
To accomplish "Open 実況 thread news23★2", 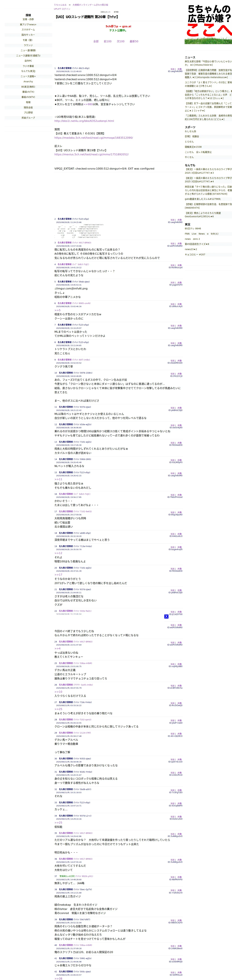I will (x=191, y=250).
